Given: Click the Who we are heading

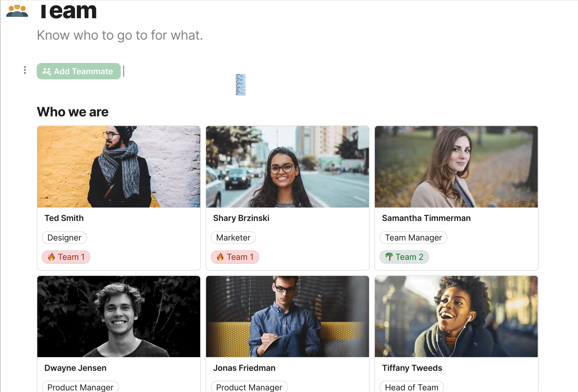Looking at the screenshot, I should [x=73, y=112].
